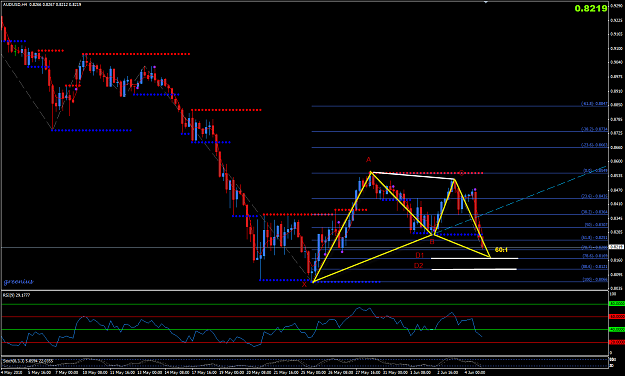
Task: Click the Fibonacci (50) level label
Action: point(596,224)
